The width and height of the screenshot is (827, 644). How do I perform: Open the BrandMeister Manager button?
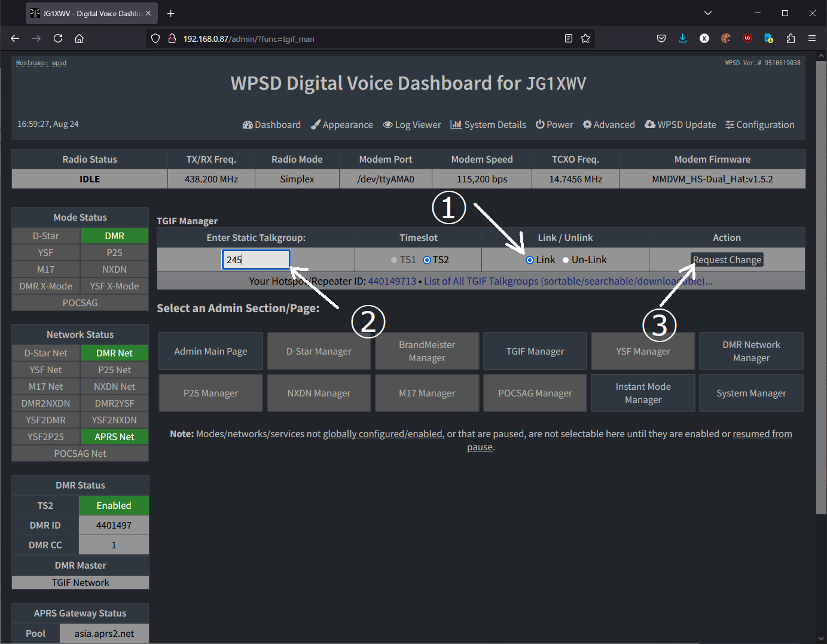(x=427, y=351)
